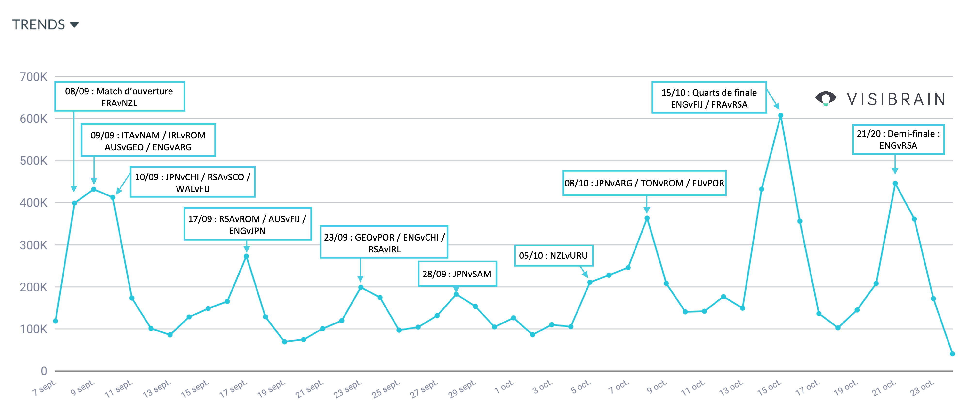This screenshot has width=980, height=420.
Task: Click the 9 September peak data point
Action: tap(94, 189)
